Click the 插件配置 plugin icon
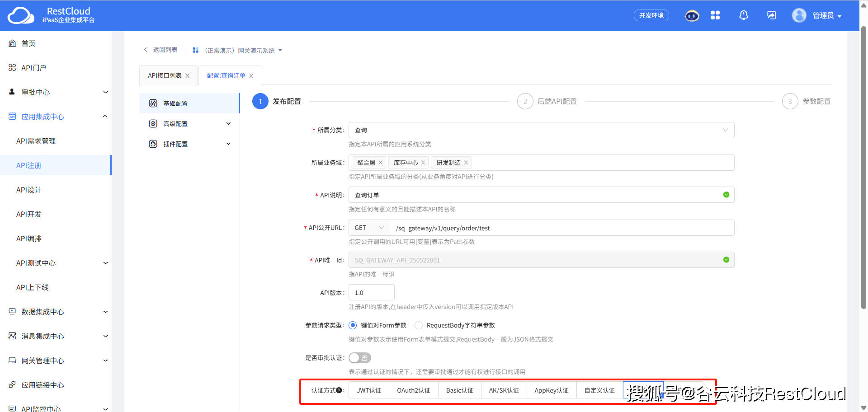Screen dimensions: 868x412 pyautogui.click(x=153, y=144)
